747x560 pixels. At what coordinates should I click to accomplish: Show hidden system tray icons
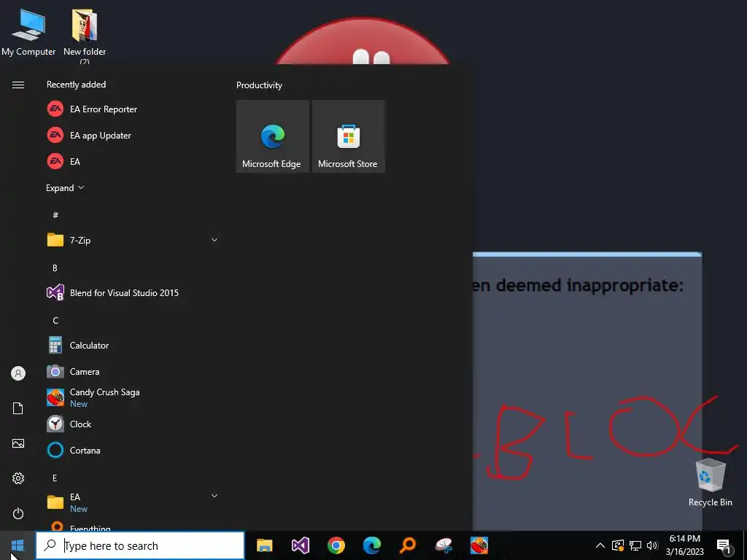[600, 545]
